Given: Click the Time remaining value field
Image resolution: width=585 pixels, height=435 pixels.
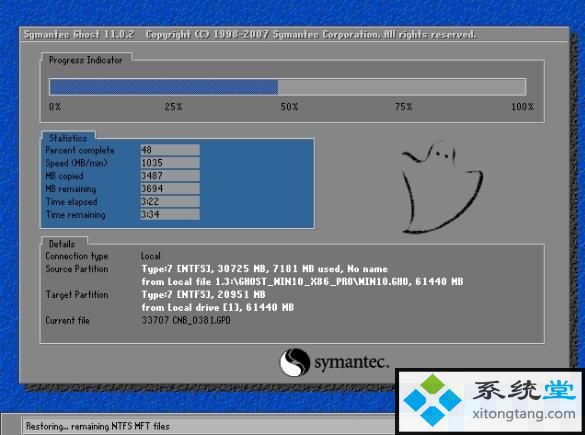Looking at the screenshot, I should click(x=170, y=214).
